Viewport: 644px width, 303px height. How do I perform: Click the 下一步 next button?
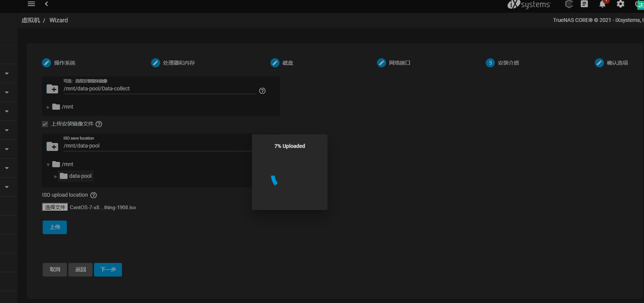[x=108, y=270]
